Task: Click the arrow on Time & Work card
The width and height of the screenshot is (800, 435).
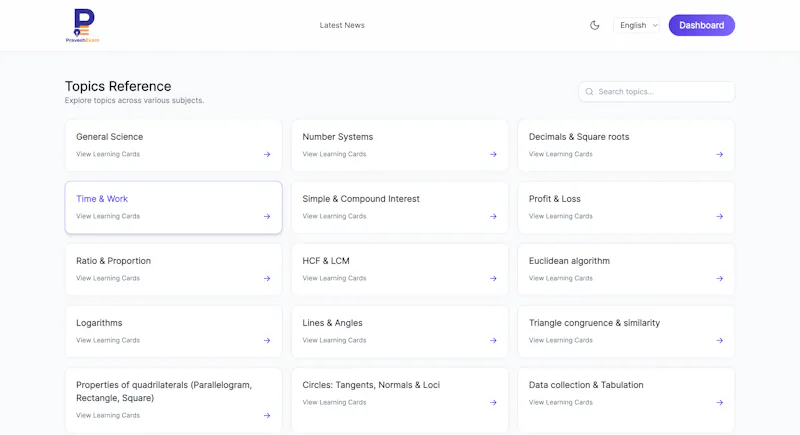Action: pos(267,216)
